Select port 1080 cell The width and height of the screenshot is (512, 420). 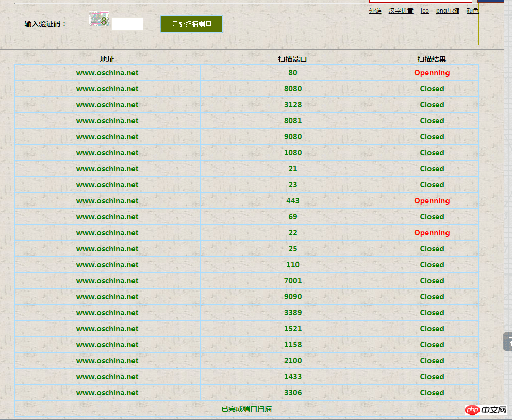[293, 153]
